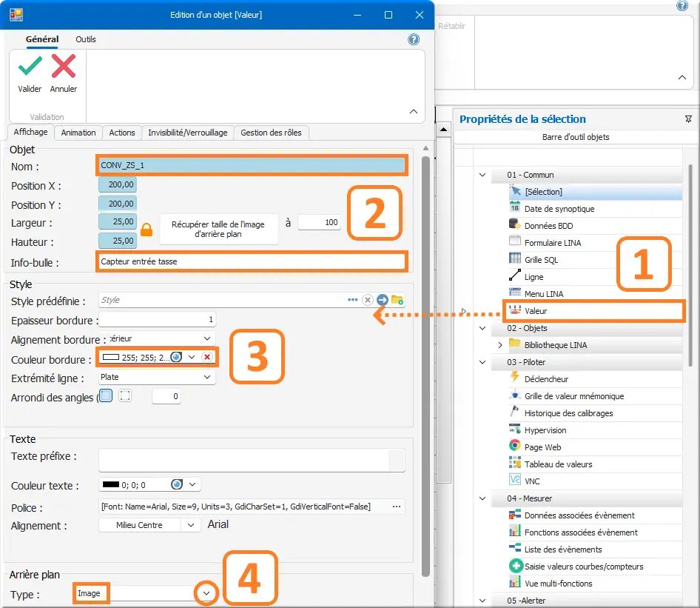Viewport: 700px width, 608px height.
Task: Open the Police font ellipsis button
Action: point(397,507)
